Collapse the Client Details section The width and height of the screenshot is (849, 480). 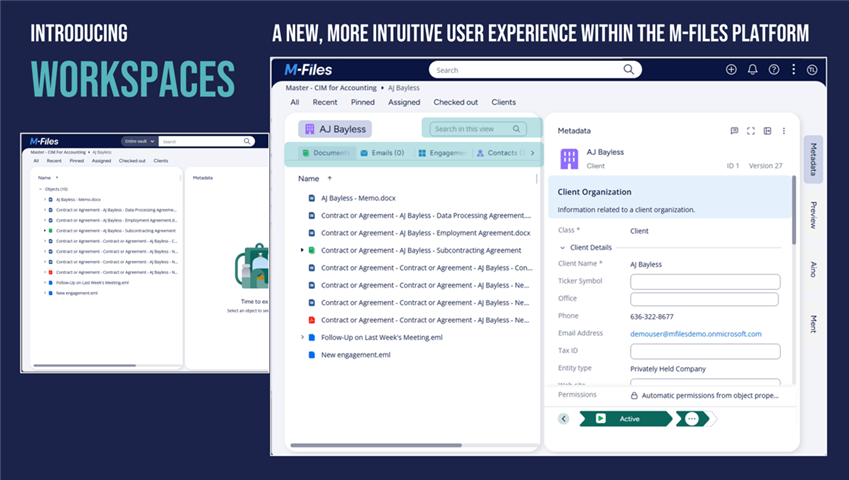click(x=562, y=247)
